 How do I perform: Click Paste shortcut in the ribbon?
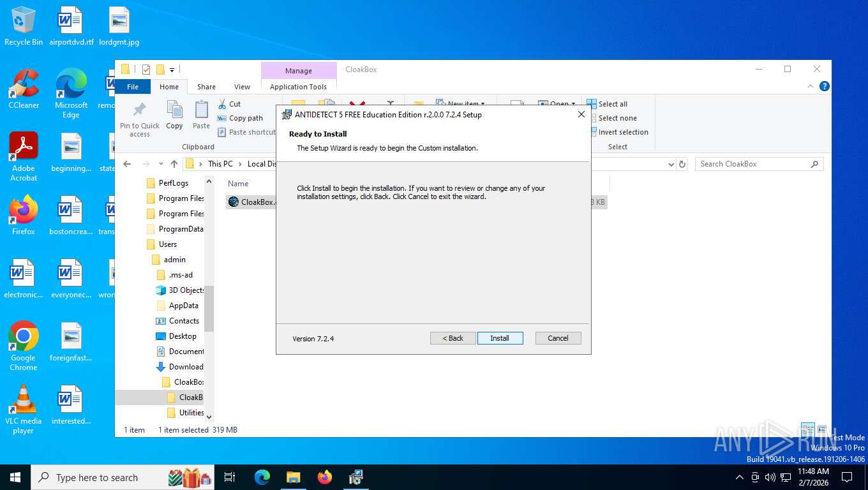coord(246,132)
